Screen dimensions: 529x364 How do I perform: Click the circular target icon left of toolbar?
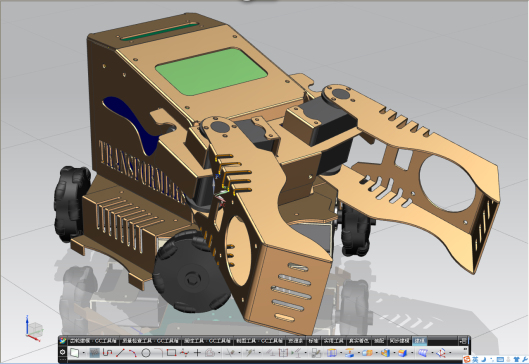pos(63,352)
